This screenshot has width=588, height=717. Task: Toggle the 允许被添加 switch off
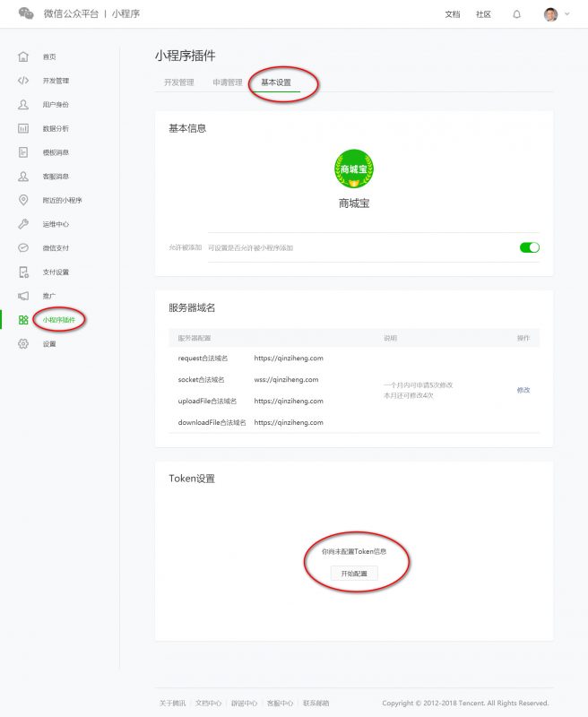click(530, 247)
